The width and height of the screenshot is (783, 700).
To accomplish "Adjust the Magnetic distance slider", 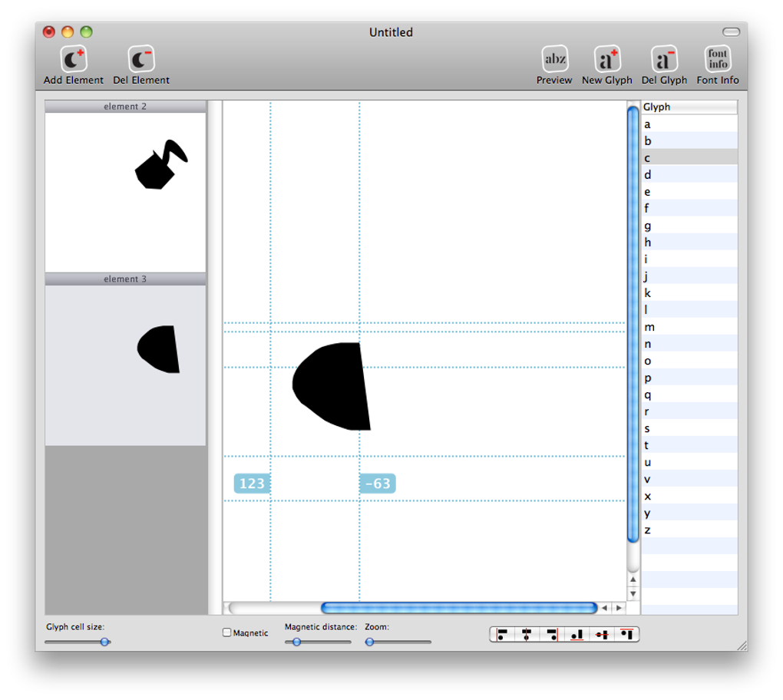I will coord(296,642).
